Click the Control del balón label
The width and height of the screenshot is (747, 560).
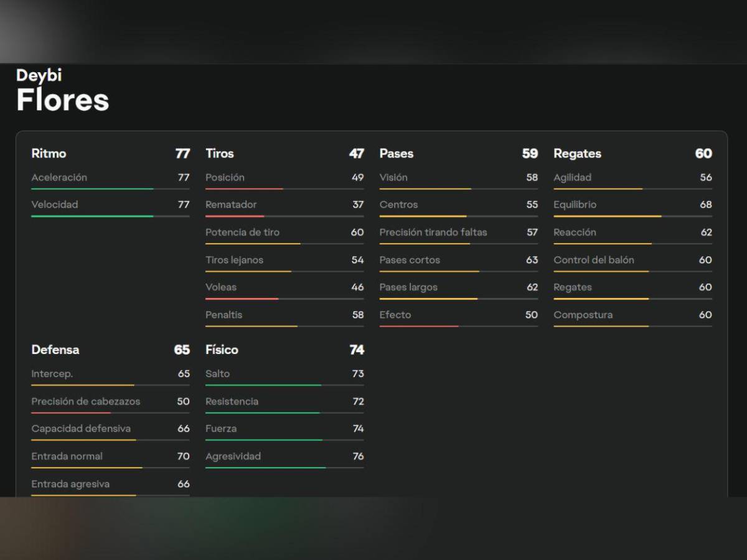(x=594, y=260)
